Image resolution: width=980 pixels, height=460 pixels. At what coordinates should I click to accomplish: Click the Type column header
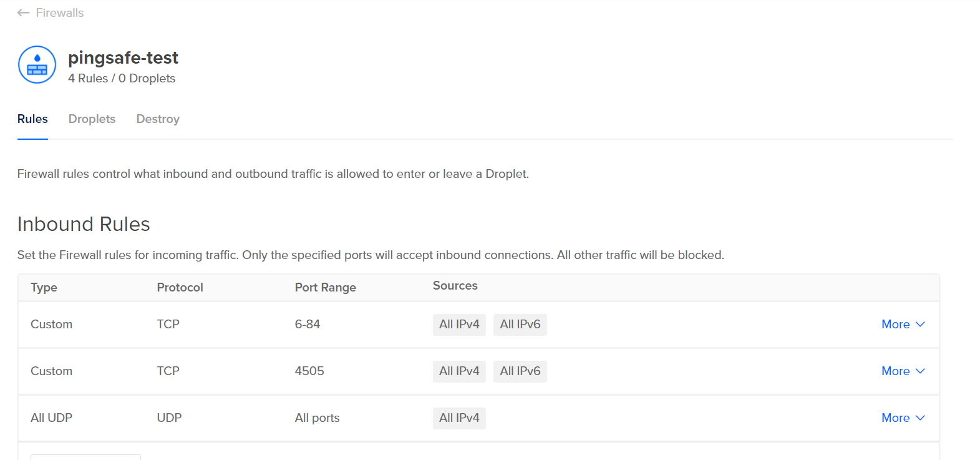(44, 287)
